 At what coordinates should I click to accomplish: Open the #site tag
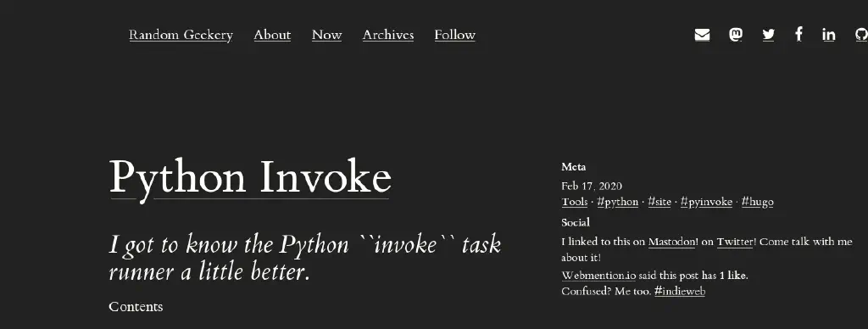pos(659,202)
